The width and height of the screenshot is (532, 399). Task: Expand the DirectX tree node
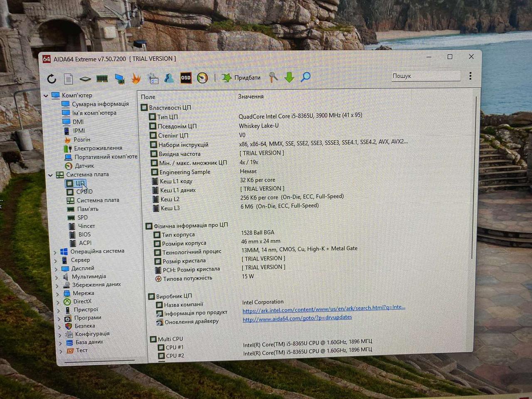point(58,302)
